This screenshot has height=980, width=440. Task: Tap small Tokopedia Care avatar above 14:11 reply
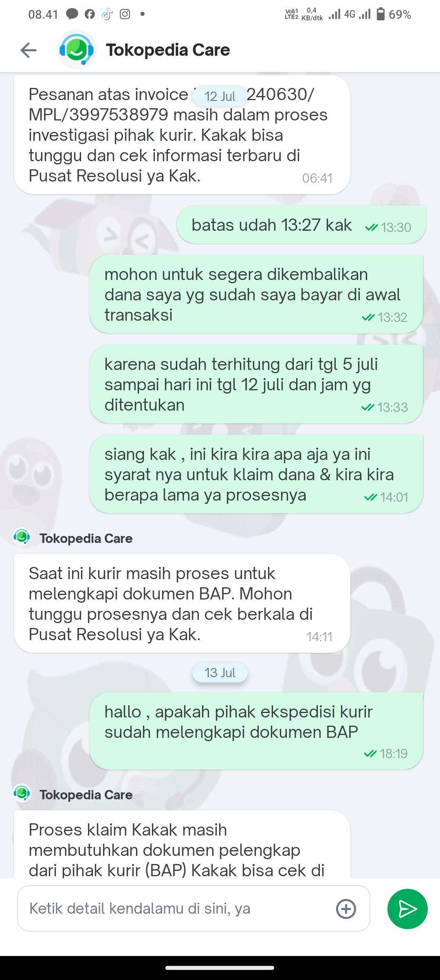22,538
